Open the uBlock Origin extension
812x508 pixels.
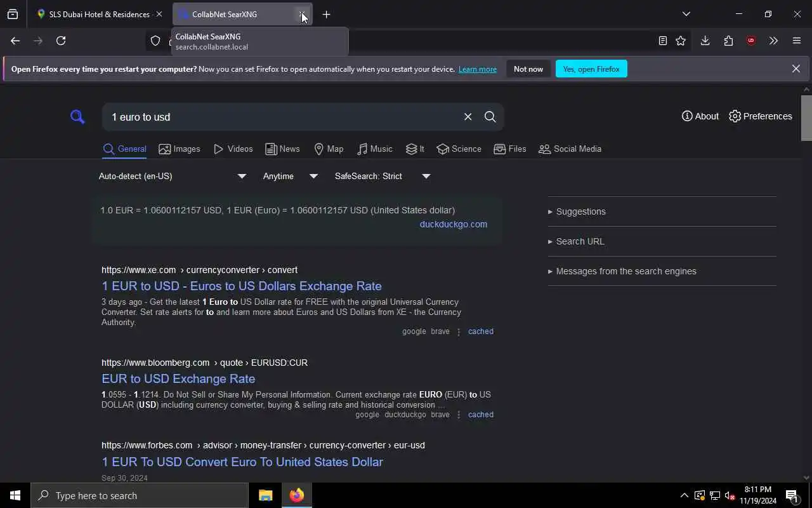[751, 41]
